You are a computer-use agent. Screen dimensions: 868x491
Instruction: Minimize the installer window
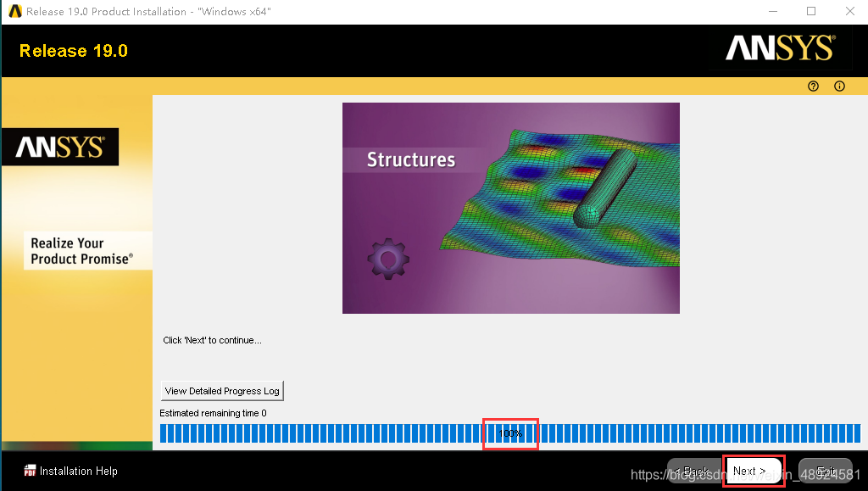tap(773, 11)
